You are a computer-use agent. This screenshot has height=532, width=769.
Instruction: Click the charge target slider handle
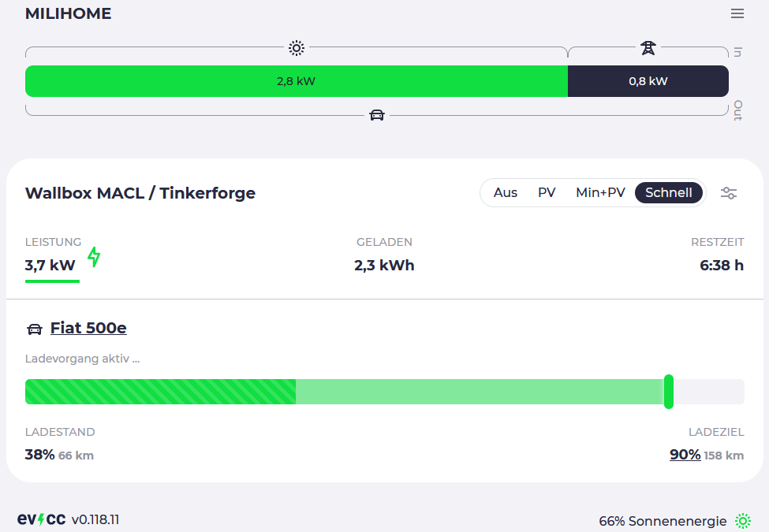(669, 392)
